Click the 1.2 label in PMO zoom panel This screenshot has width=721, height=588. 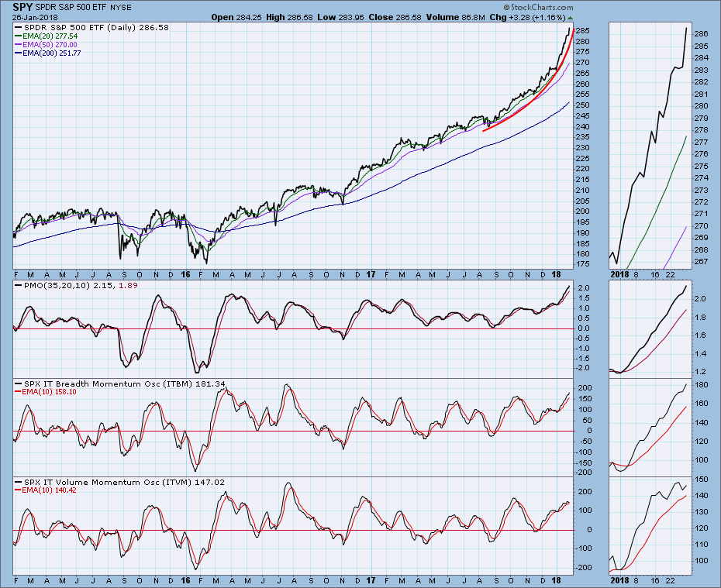tap(700, 372)
